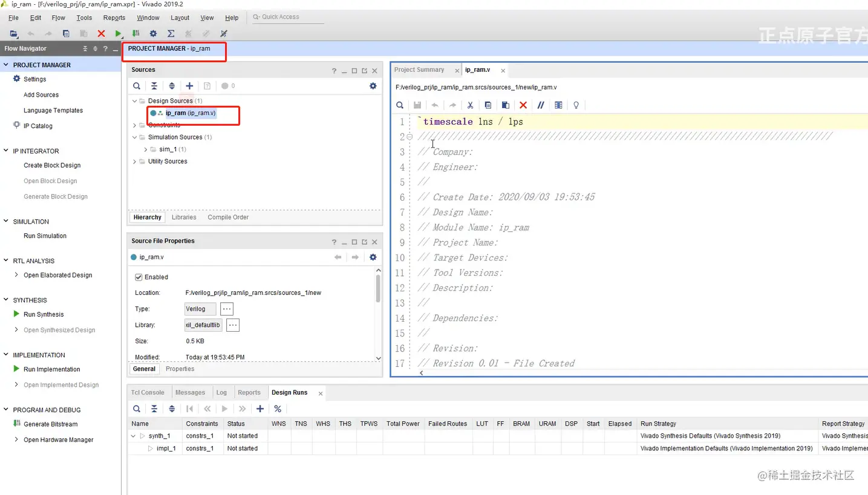Image resolution: width=868 pixels, height=495 pixels.
Task: Toggle line comments with the // icon
Action: coord(541,105)
